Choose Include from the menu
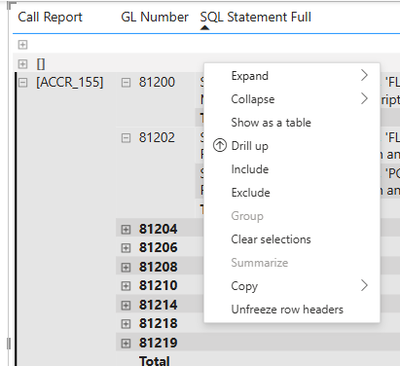Image resolution: width=400 pixels, height=366 pixels. 292,169
